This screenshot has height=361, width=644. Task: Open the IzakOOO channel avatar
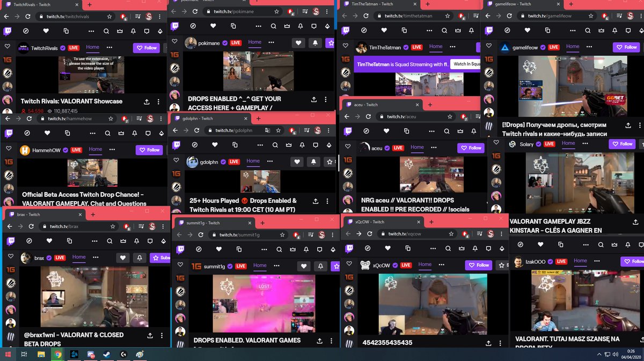[518, 262]
